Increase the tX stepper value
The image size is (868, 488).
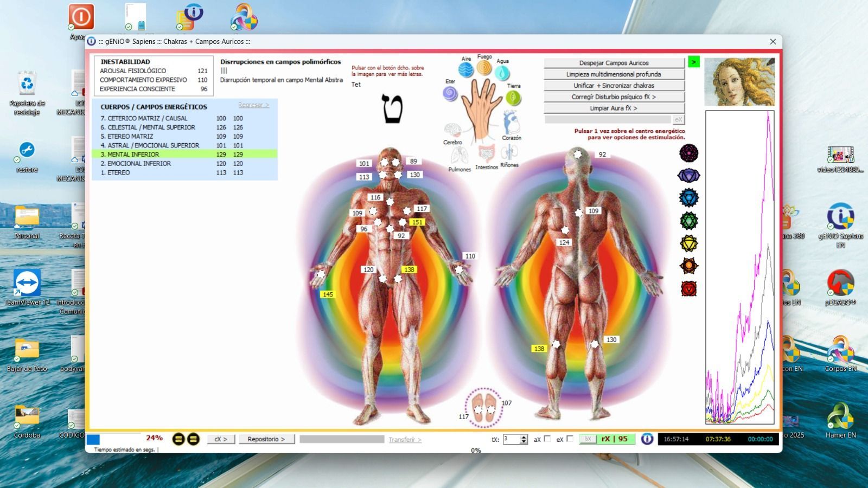[x=524, y=436]
